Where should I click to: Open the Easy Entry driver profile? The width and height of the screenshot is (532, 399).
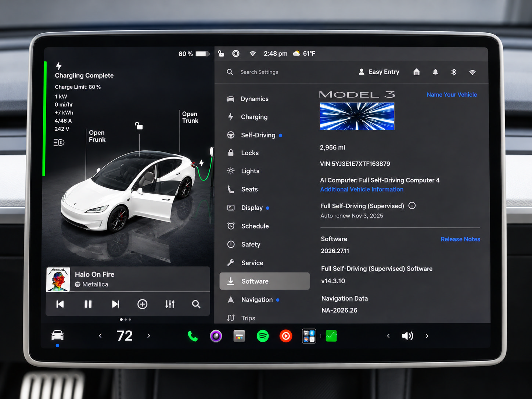pyautogui.click(x=379, y=72)
